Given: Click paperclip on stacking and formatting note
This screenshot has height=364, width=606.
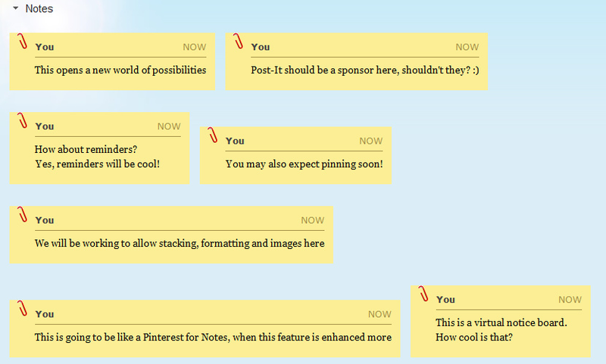Looking at the screenshot, I should 22,214.
